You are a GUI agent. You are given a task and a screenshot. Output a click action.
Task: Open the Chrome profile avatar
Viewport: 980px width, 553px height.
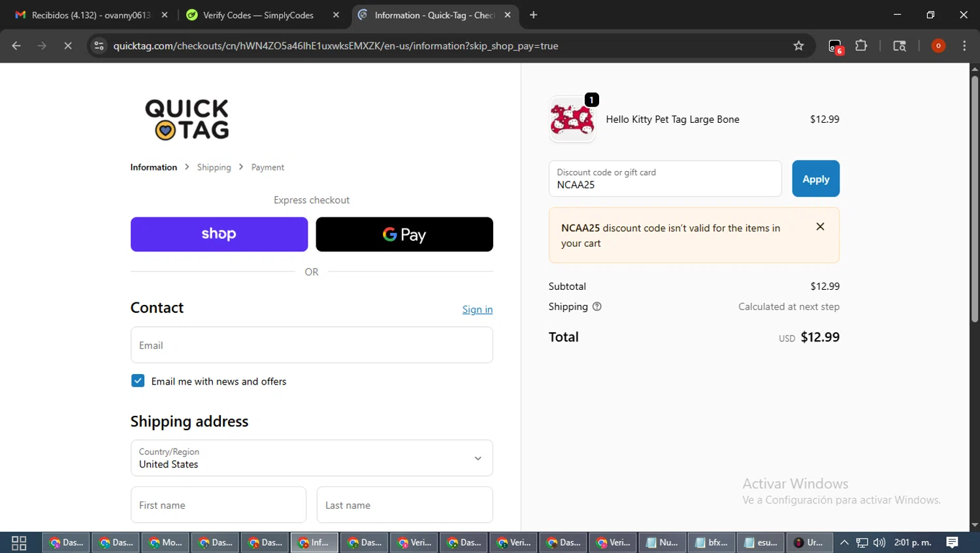coord(938,46)
